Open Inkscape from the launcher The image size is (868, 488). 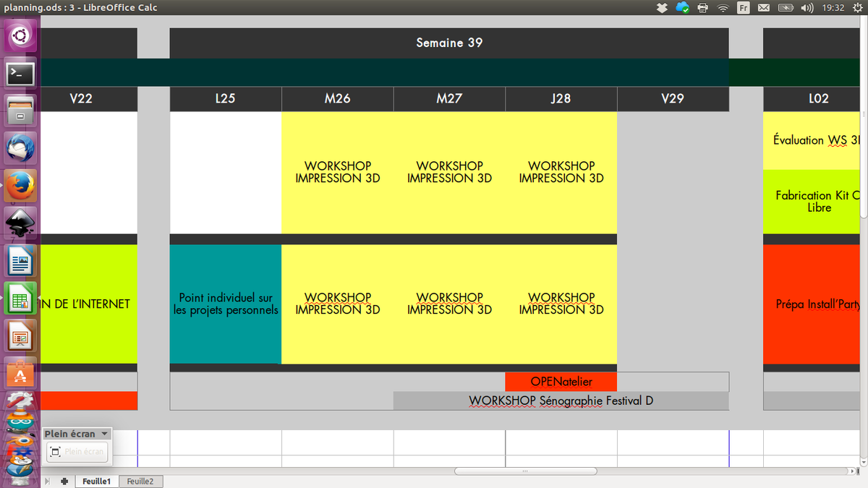pyautogui.click(x=20, y=223)
